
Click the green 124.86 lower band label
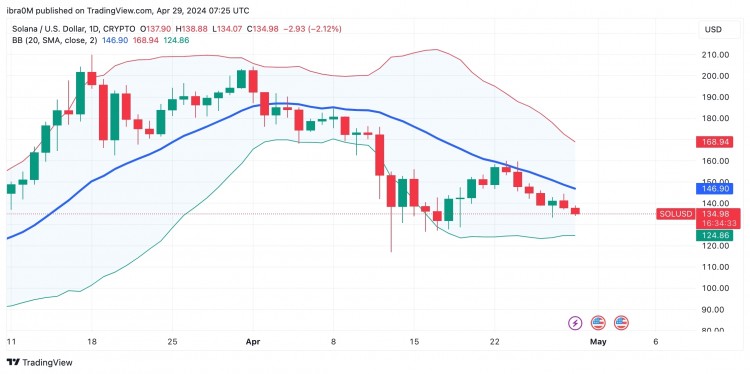pyautogui.click(x=715, y=235)
